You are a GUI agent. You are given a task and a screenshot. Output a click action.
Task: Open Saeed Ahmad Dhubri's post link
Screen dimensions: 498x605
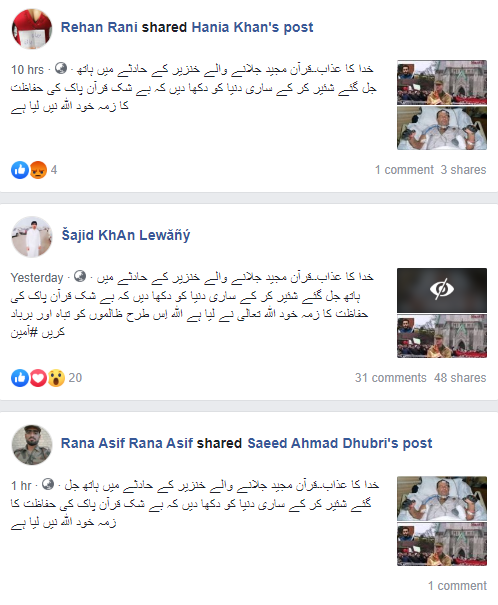click(x=340, y=443)
